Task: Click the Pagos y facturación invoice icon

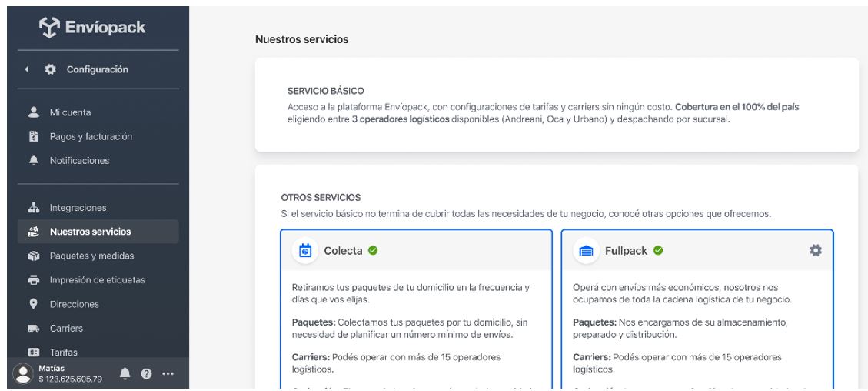Action: click(x=34, y=136)
